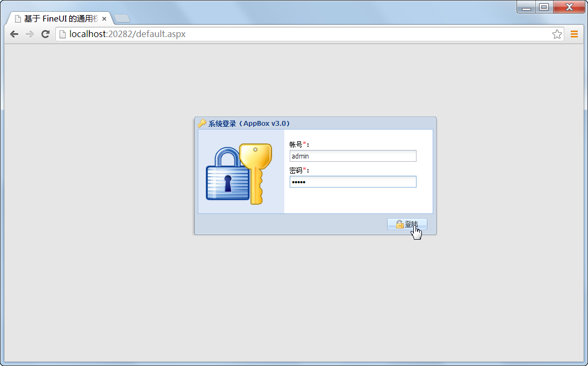Reload the page with the refresh icon
Image resolution: width=588 pixels, height=366 pixels.
click(x=45, y=34)
